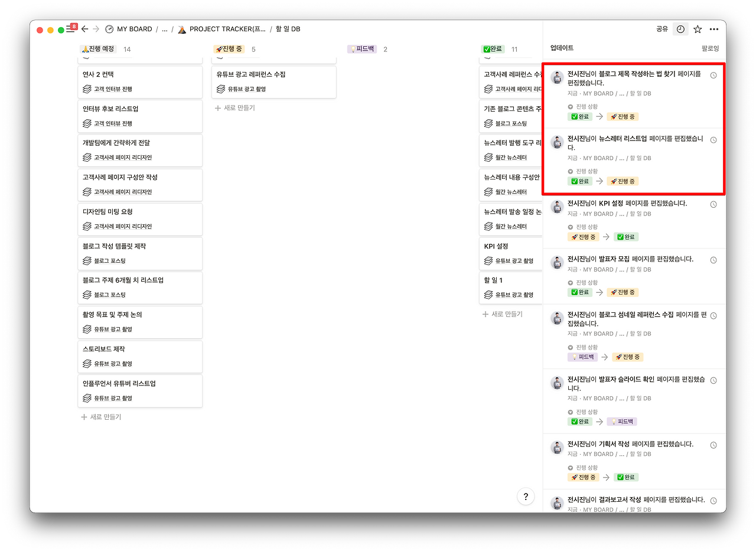This screenshot has height=552, width=756.
Task: Click clock icon beside 결과보고서 작성 update
Action: click(713, 501)
